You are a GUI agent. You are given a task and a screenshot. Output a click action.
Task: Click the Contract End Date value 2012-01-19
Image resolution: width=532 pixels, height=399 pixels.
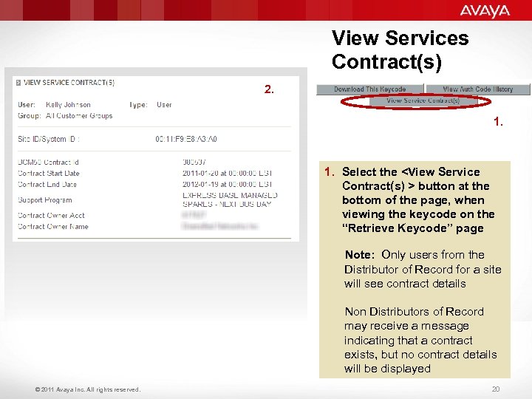tap(227, 184)
